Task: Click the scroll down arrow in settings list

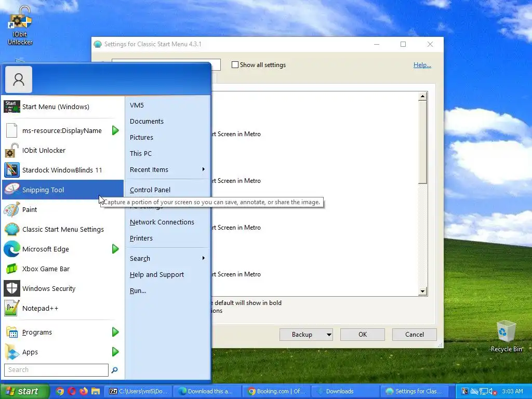Action: pyautogui.click(x=422, y=291)
